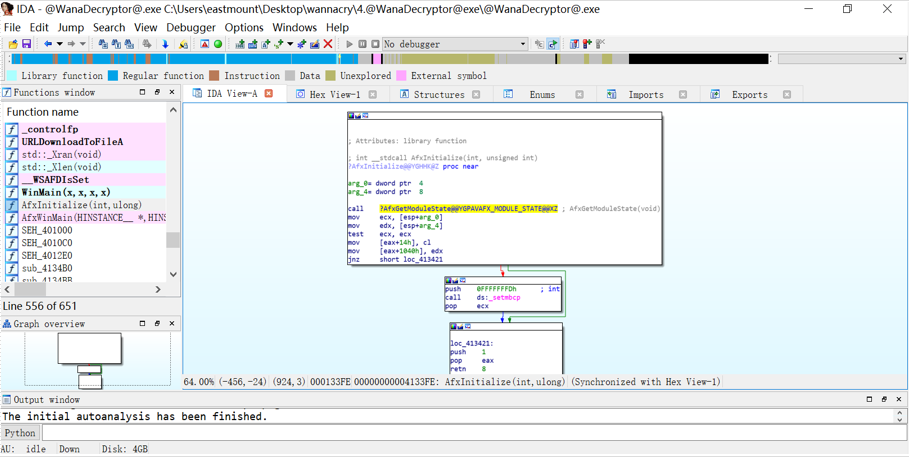The height and width of the screenshot is (457, 909).
Task: Click the blue star toolbar icon
Action: click(x=301, y=44)
